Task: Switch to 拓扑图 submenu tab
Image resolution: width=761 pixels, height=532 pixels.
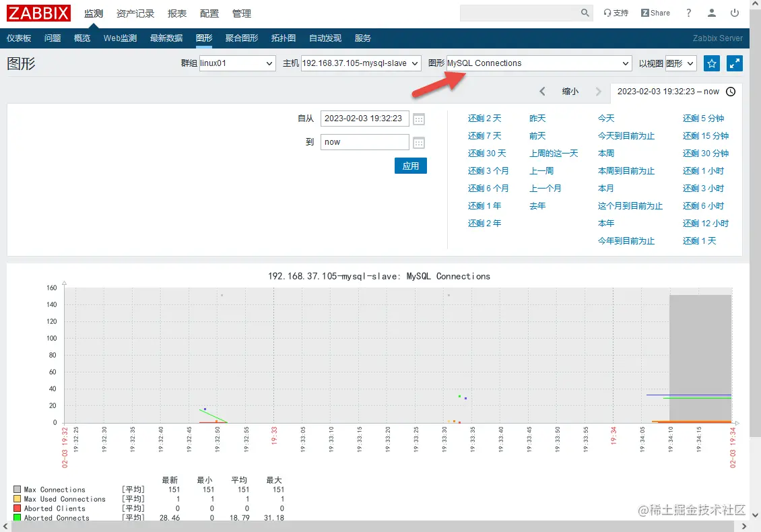Action: tap(284, 38)
